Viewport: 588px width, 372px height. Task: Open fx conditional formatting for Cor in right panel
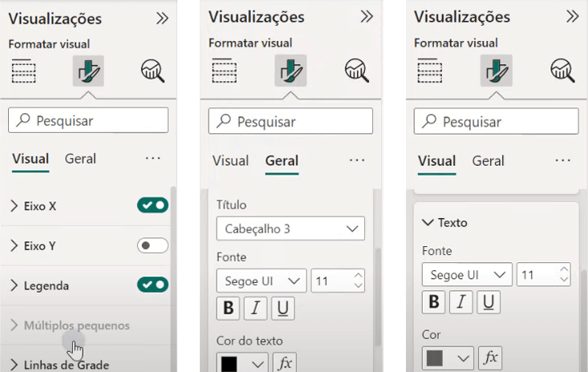(490, 358)
